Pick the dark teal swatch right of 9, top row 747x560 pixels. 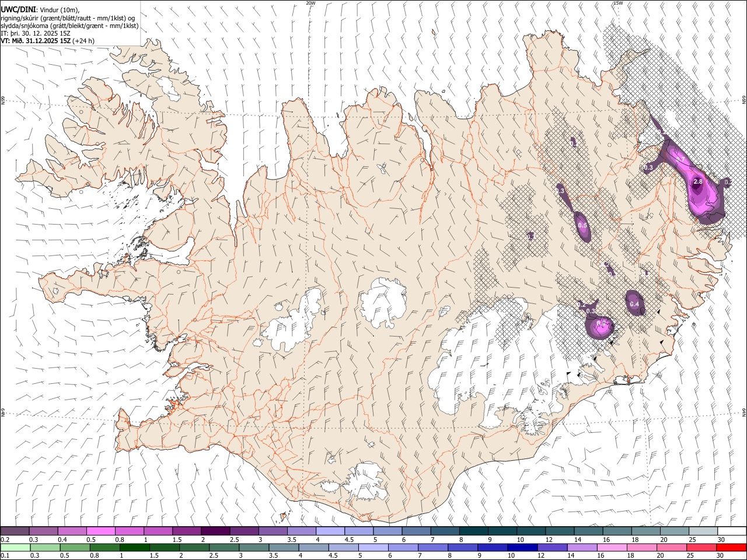(x=502, y=531)
